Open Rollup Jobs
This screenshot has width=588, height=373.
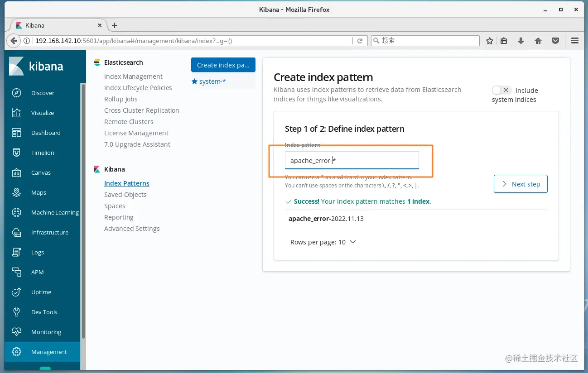point(121,99)
